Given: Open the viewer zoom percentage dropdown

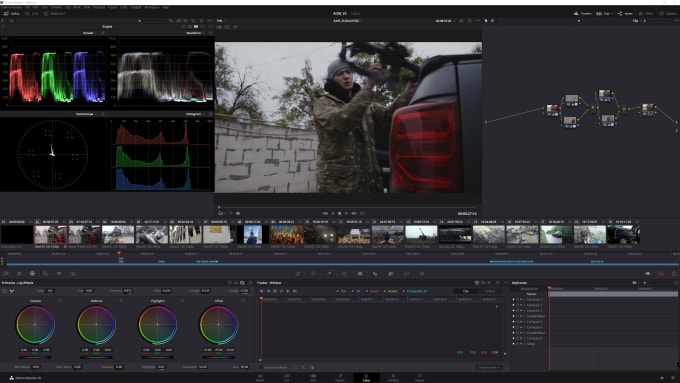Looking at the screenshot, I should click(221, 20).
